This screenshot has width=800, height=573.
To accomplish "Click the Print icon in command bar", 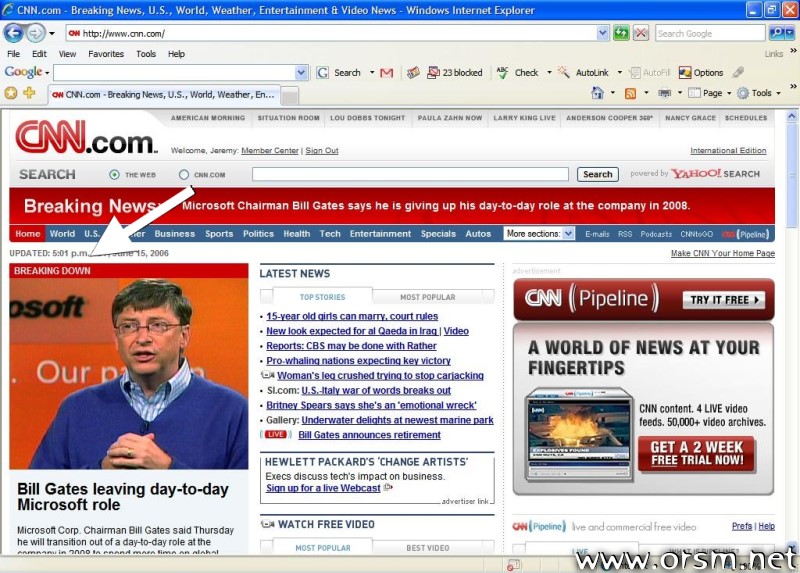I will click(x=664, y=93).
